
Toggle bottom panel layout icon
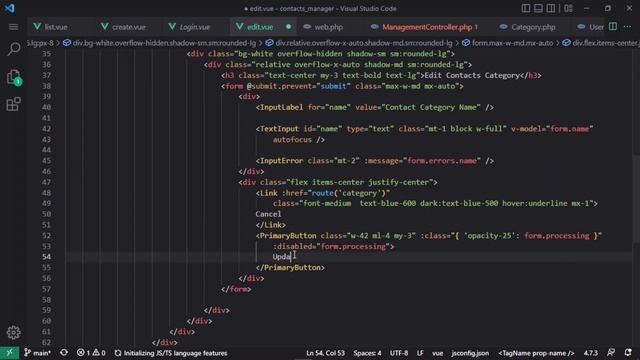point(538,8)
